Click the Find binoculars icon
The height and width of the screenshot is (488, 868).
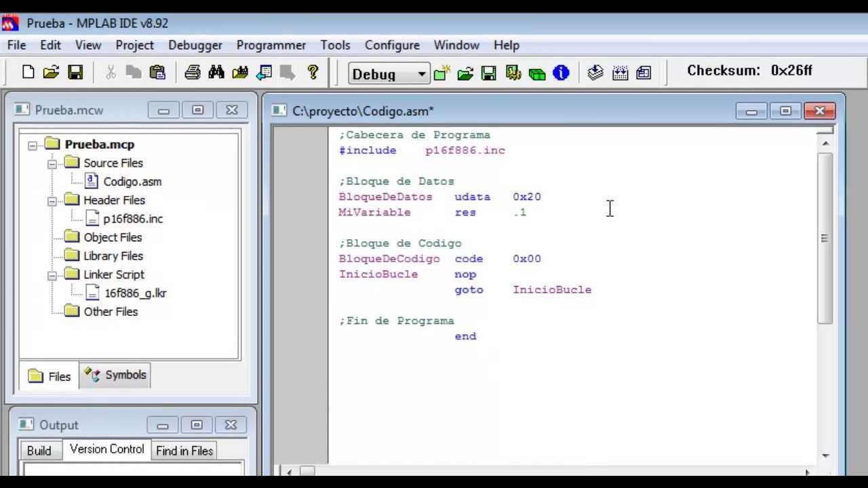point(216,72)
